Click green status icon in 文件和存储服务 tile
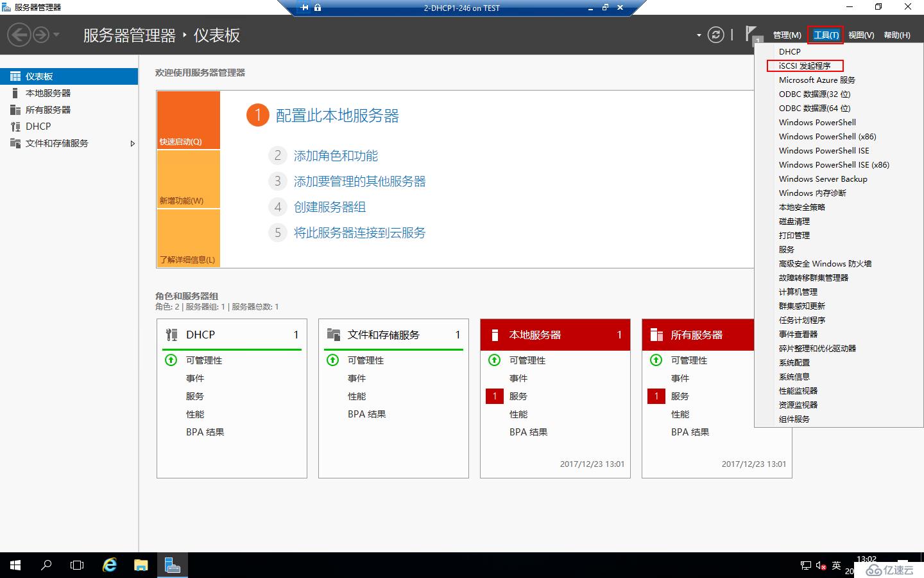 tap(333, 360)
